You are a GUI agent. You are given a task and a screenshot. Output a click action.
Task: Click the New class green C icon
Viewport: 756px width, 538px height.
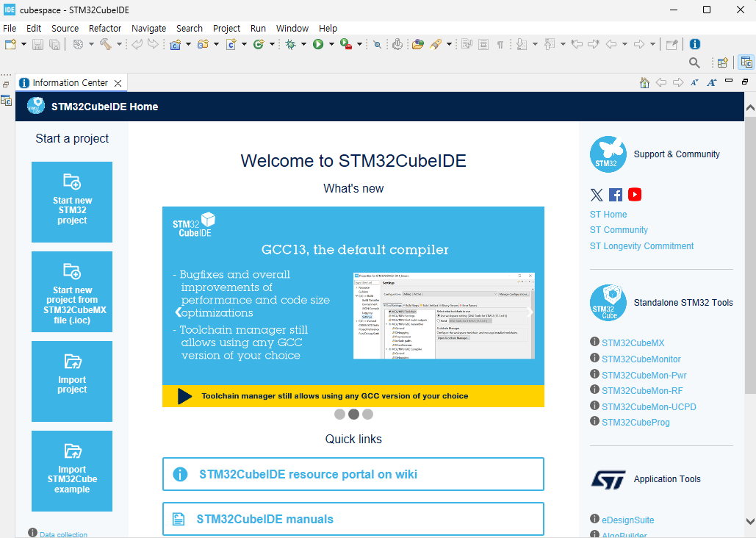point(259,44)
